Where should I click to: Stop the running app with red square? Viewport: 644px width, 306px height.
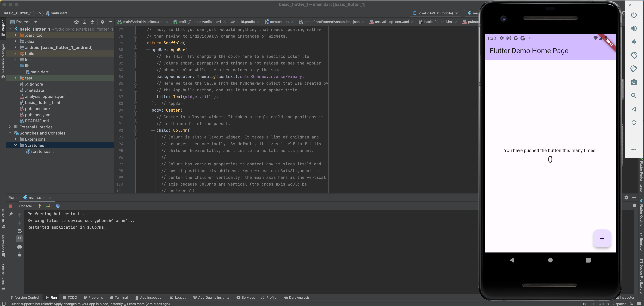[x=11, y=206]
